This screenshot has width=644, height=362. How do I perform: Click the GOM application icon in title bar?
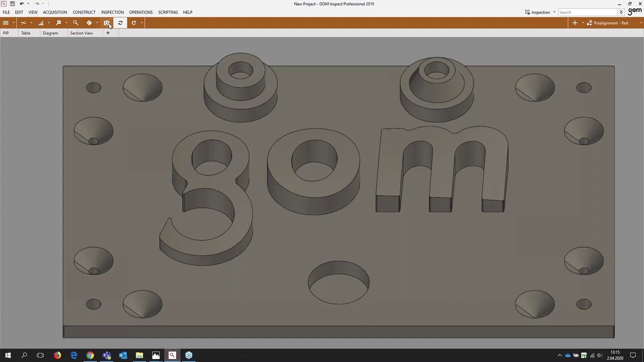point(4,4)
